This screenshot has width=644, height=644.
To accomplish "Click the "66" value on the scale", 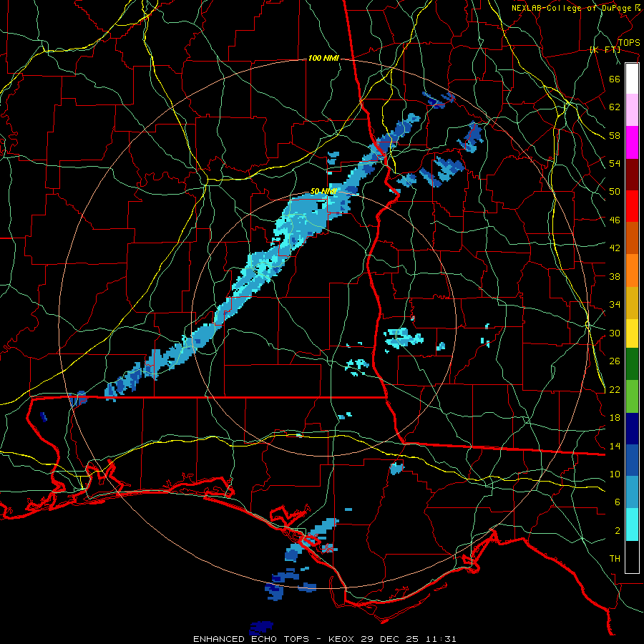I will point(615,79).
